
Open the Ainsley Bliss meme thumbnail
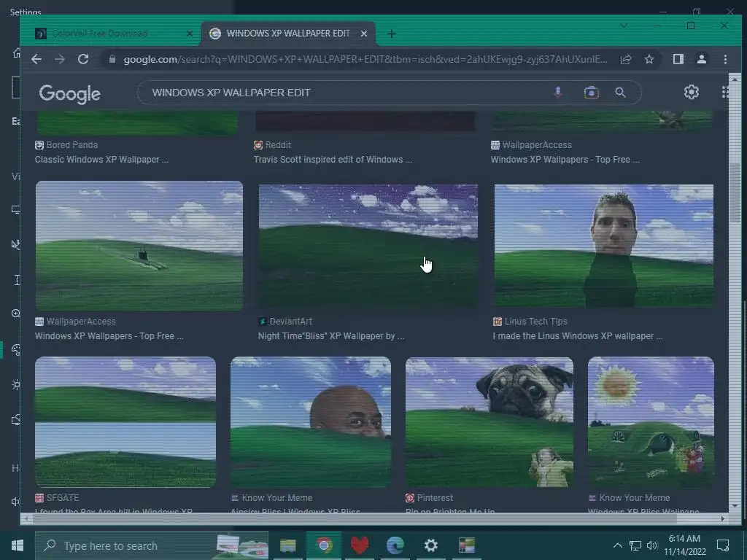pyautogui.click(x=311, y=422)
